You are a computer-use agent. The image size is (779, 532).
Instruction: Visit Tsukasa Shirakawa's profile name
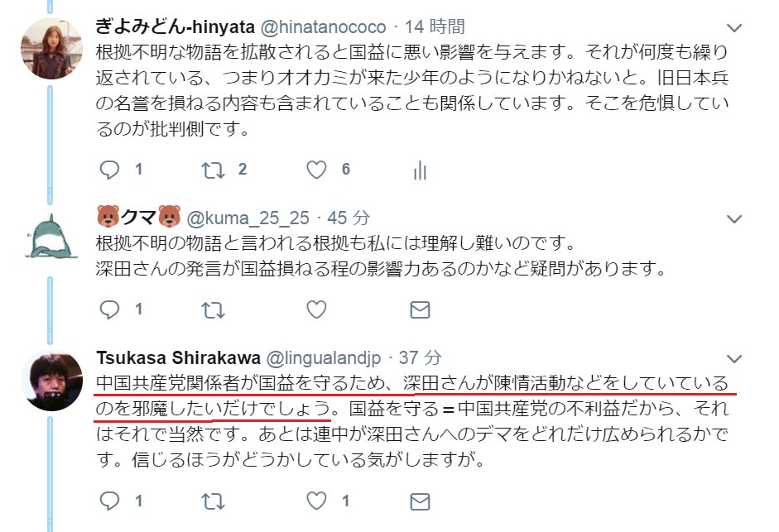(x=178, y=357)
